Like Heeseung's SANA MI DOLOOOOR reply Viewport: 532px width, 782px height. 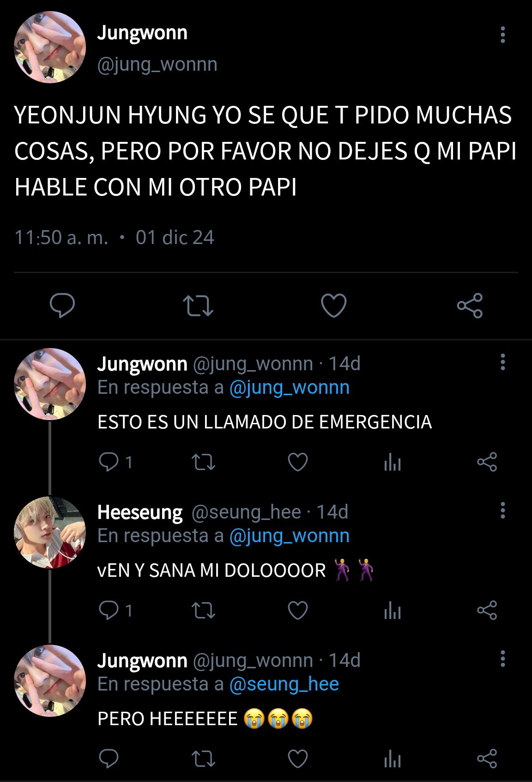[298, 610]
